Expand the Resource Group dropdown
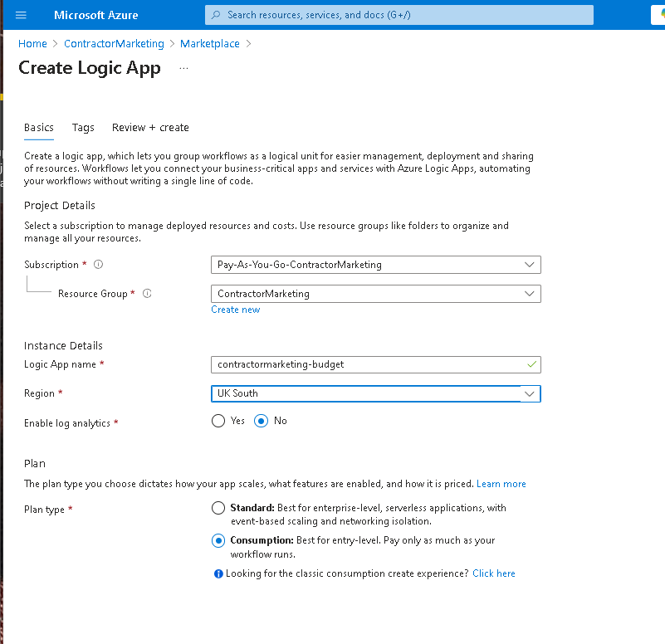665x644 pixels. tap(376, 294)
